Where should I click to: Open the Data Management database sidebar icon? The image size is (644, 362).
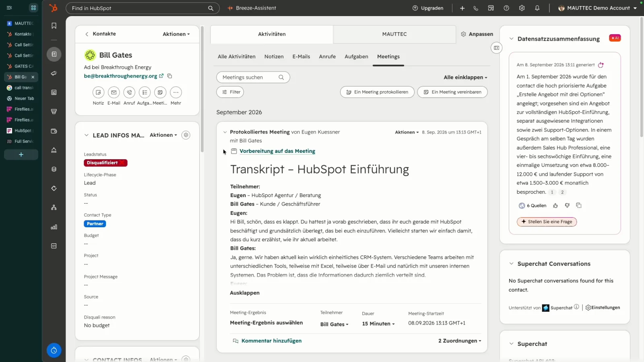coord(54,169)
